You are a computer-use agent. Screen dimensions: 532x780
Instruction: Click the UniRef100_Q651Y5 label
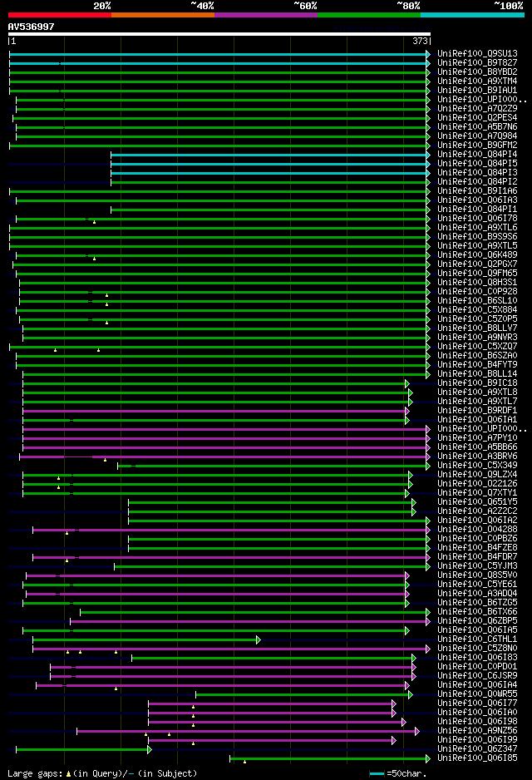(477, 502)
